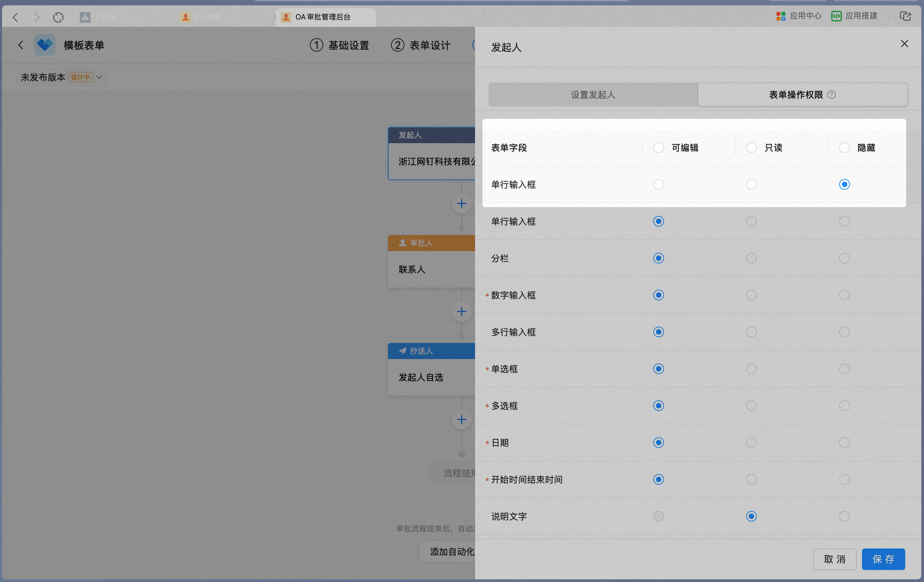Set 多选框 to read-only
924x582 pixels.
pos(751,406)
